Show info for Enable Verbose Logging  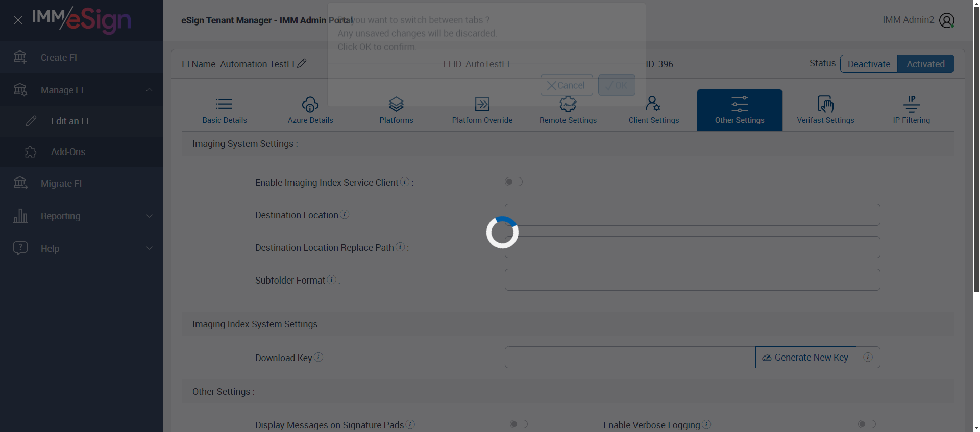pyautogui.click(x=706, y=424)
